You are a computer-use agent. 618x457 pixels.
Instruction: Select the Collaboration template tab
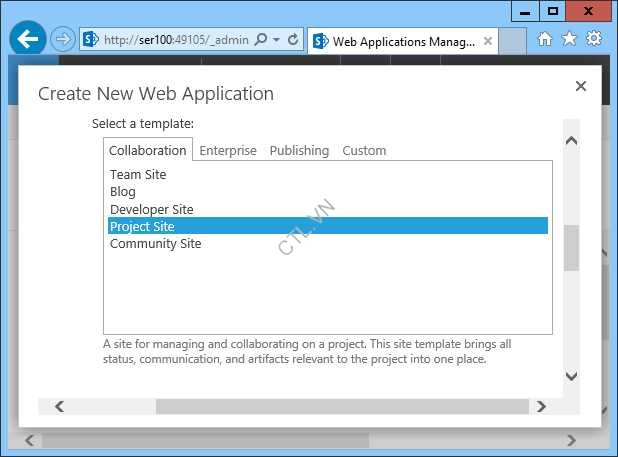tap(147, 150)
